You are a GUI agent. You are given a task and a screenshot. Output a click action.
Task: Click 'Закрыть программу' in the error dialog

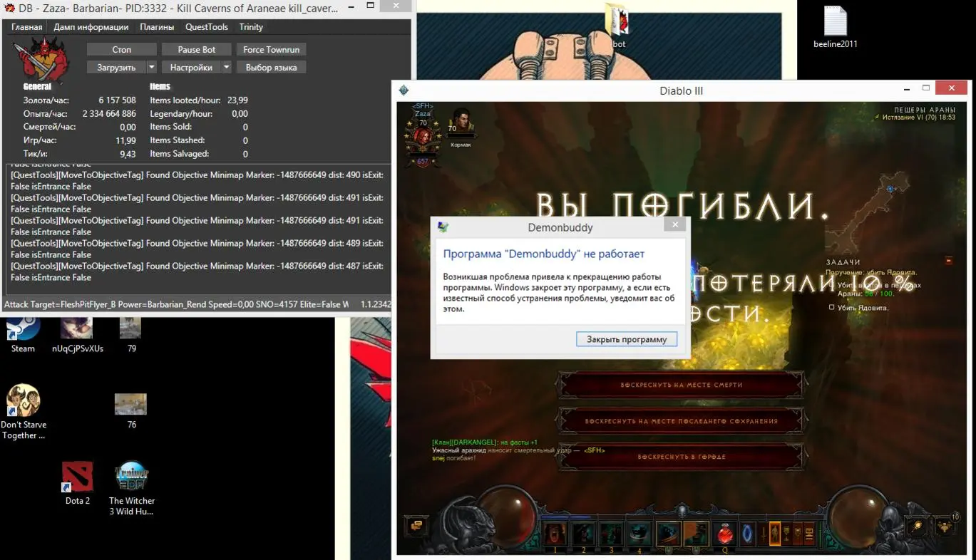pyautogui.click(x=626, y=339)
